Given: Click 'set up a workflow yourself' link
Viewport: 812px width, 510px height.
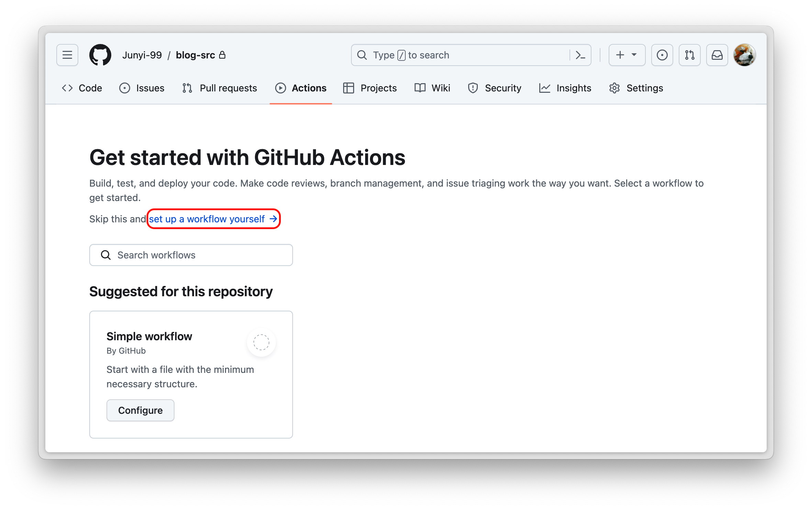Looking at the screenshot, I should click(213, 218).
